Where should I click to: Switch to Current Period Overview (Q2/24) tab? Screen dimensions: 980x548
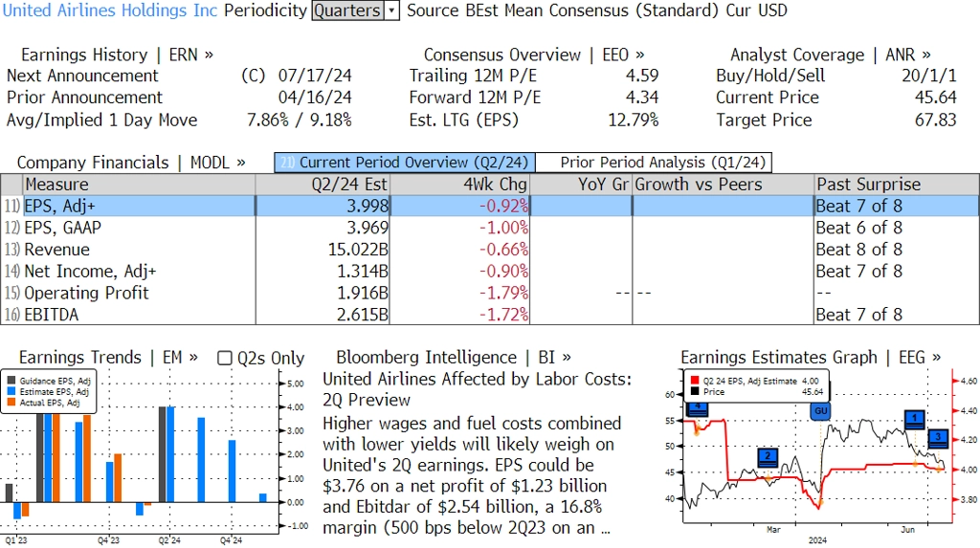405,163
